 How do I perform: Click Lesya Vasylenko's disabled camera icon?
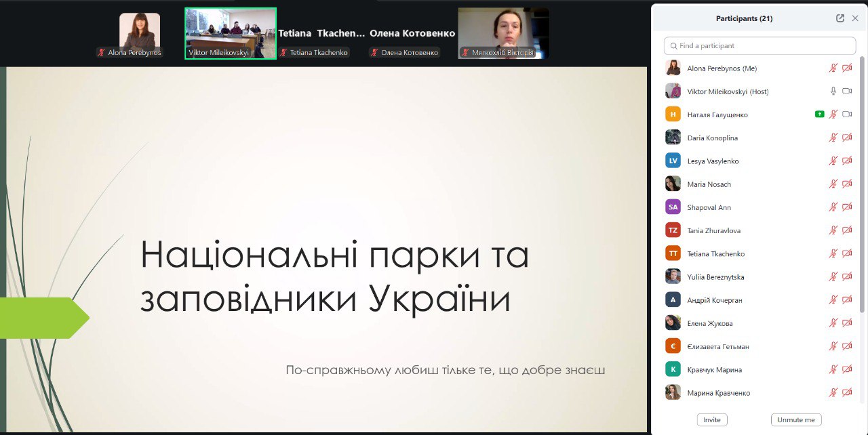pyautogui.click(x=847, y=161)
